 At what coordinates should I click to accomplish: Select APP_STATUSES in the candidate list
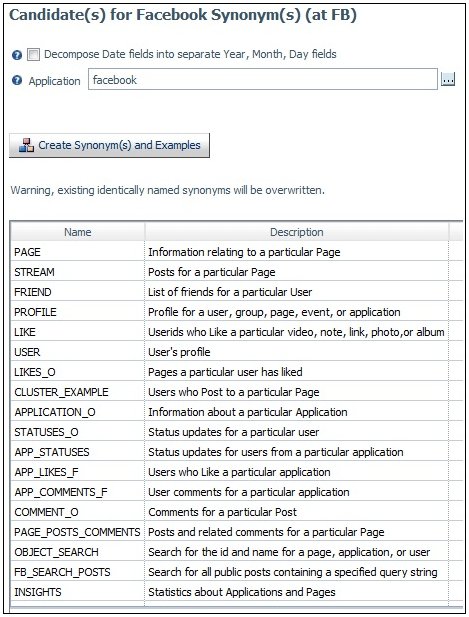pyautogui.click(x=236, y=452)
